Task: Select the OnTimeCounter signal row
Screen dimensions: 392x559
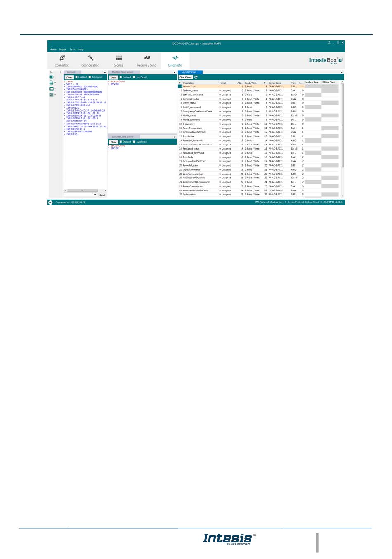Action: tap(258, 99)
